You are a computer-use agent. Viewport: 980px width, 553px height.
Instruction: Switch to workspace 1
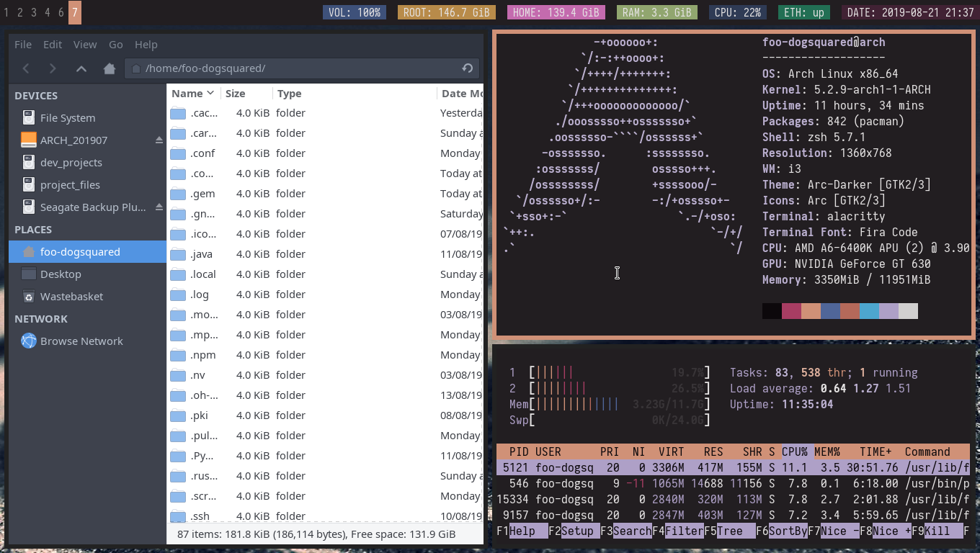click(x=6, y=12)
